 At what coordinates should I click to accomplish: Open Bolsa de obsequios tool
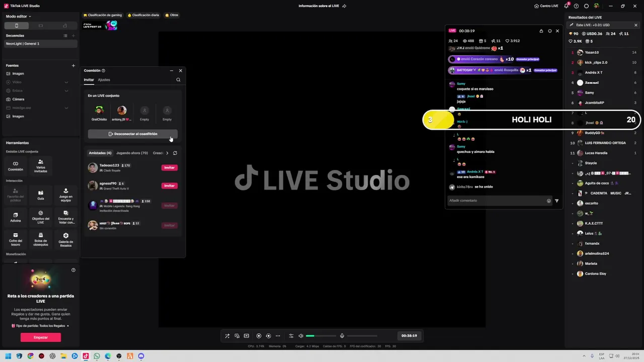(41, 239)
